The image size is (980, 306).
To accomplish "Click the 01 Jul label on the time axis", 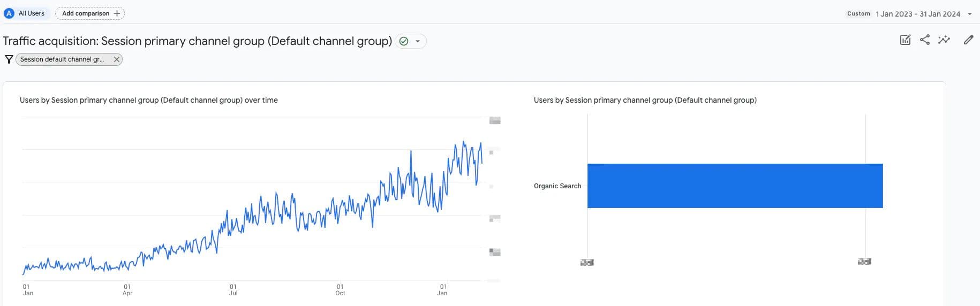I will 233,290.
